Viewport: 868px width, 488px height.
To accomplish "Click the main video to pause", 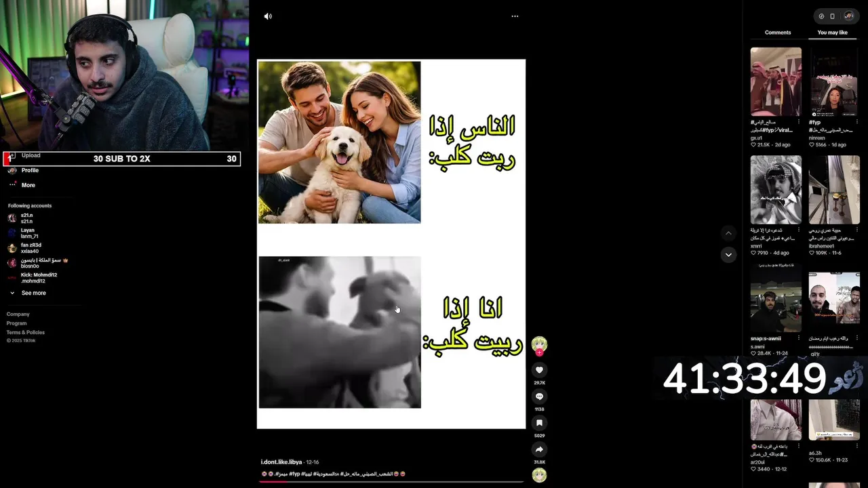I will 391,244.
